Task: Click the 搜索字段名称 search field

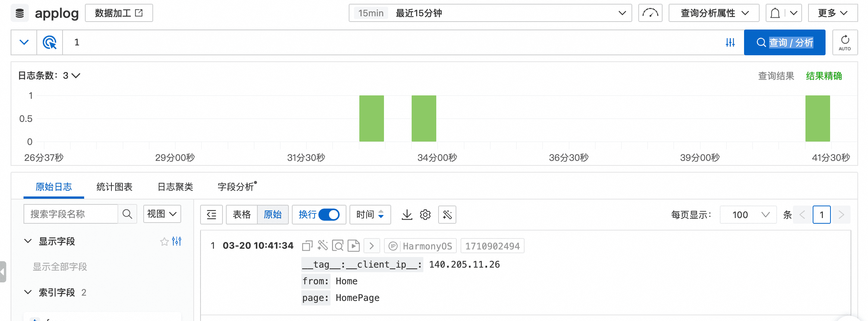Action: (71, 214)
